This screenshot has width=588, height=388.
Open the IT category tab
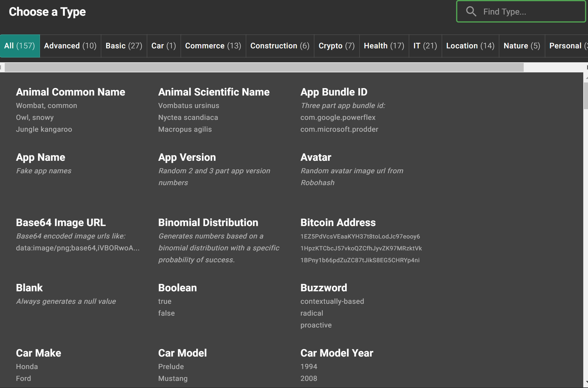(425, 46)
